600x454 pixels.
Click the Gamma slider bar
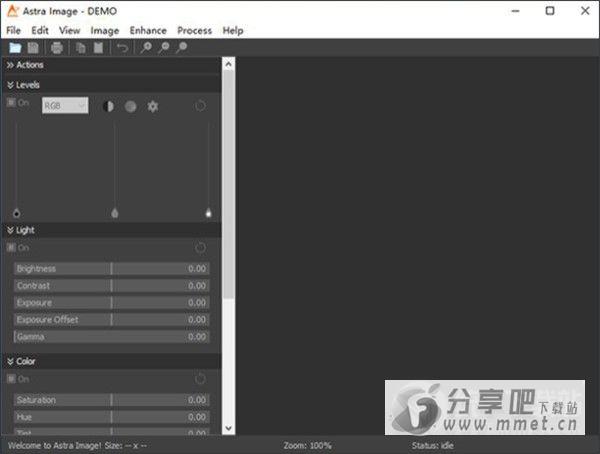pos(112,337)
